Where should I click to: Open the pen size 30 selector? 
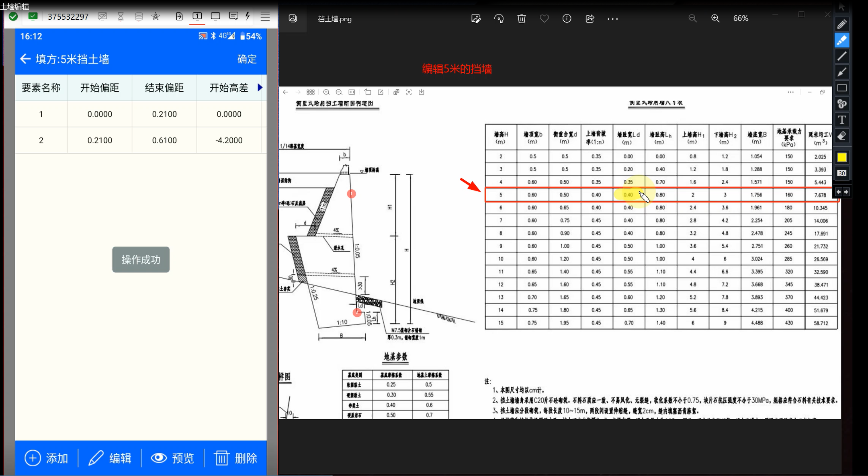(842, 173)
